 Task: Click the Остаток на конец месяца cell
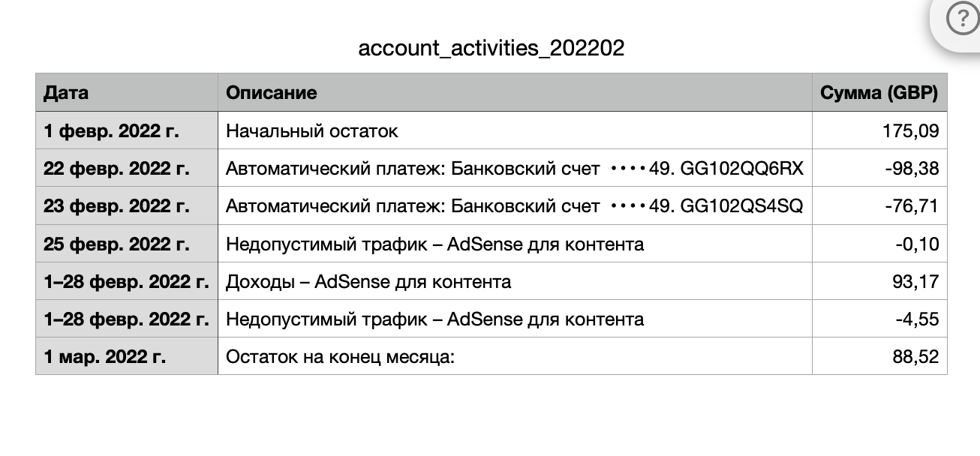click(x=515, y=356)
